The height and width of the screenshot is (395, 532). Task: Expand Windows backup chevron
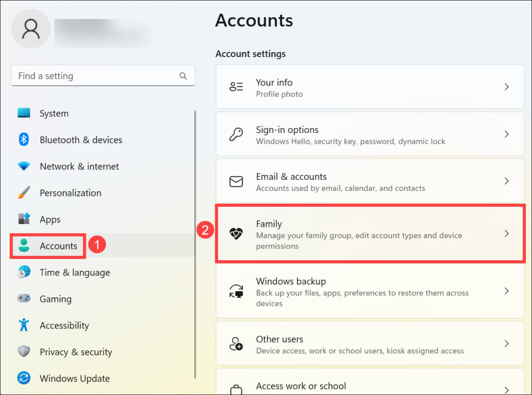507,291
